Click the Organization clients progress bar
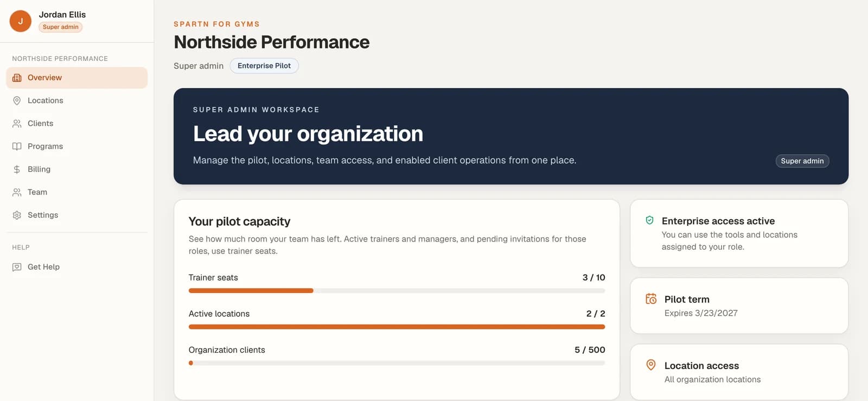 [397, 363]
